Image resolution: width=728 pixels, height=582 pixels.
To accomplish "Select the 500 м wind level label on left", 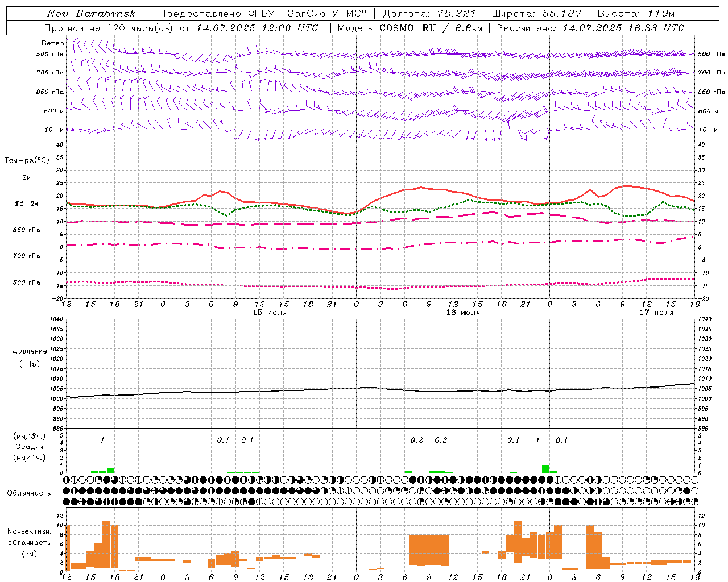I will pos(54,111).
